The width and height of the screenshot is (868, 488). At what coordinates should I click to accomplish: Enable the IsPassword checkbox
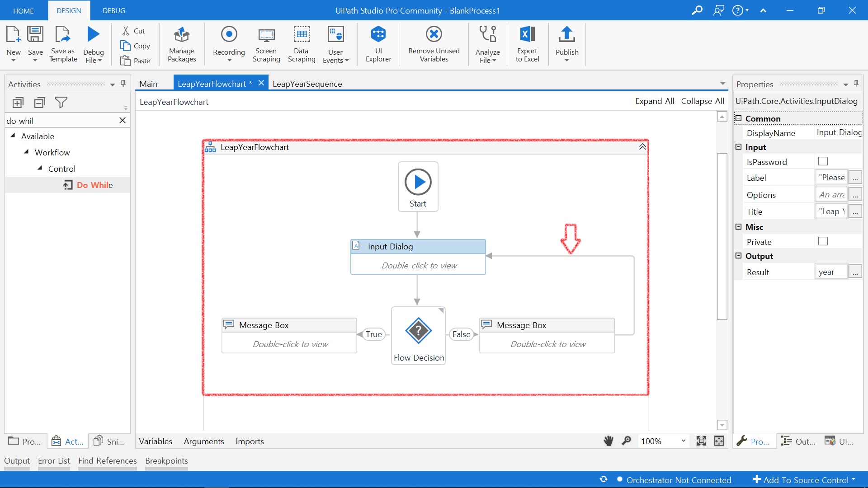click(823, 161)
